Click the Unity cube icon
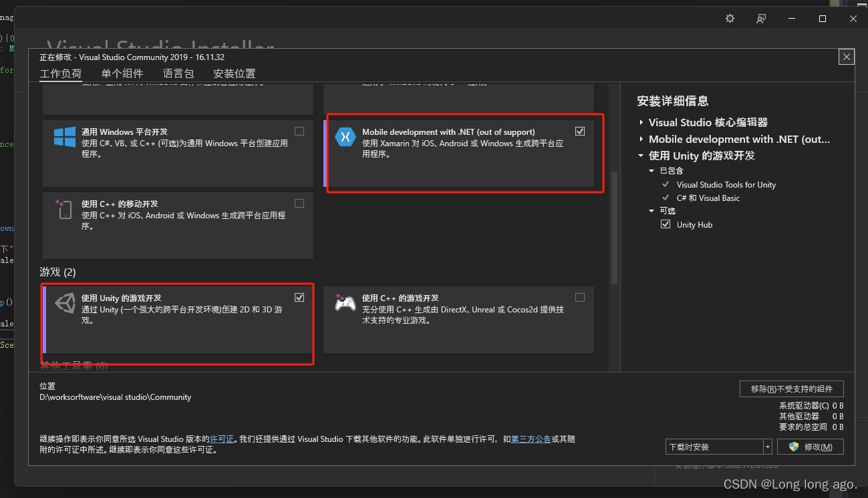This screenshot has height=498, width=868. coord(65,304)
